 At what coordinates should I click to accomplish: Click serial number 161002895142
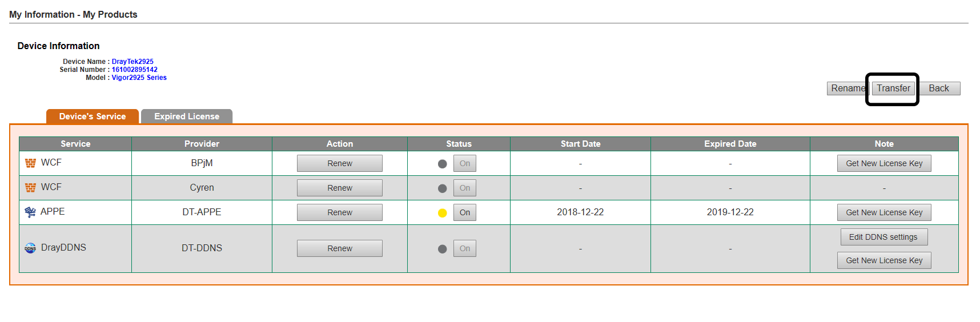pos(135,70)
